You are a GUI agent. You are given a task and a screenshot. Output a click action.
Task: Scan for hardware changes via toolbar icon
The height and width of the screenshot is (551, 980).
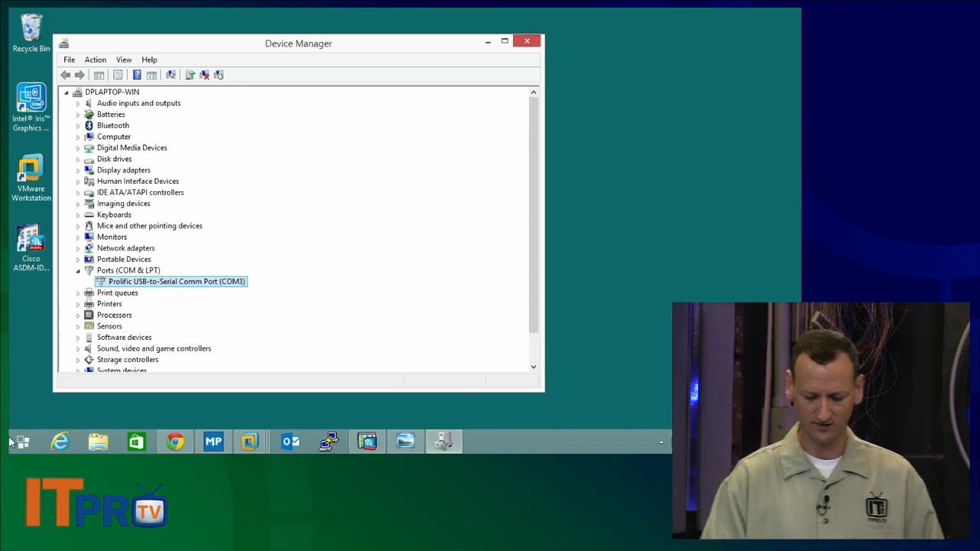171,75
